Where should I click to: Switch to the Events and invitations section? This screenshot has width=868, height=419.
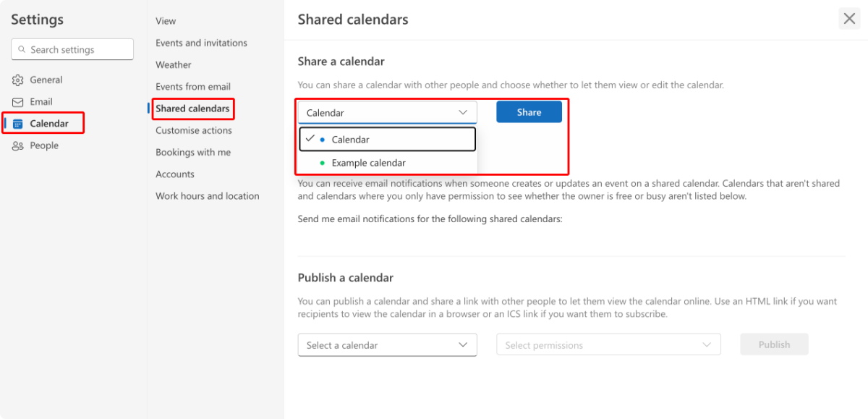[201, 43]
